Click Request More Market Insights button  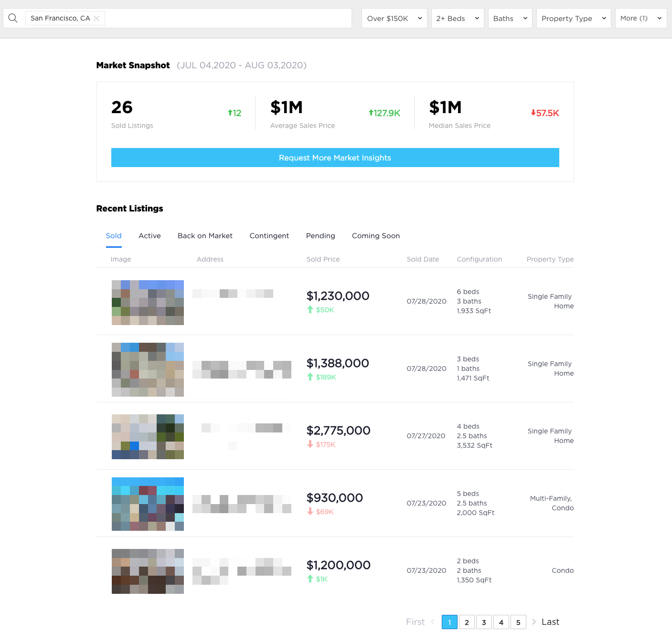point(335,158)
